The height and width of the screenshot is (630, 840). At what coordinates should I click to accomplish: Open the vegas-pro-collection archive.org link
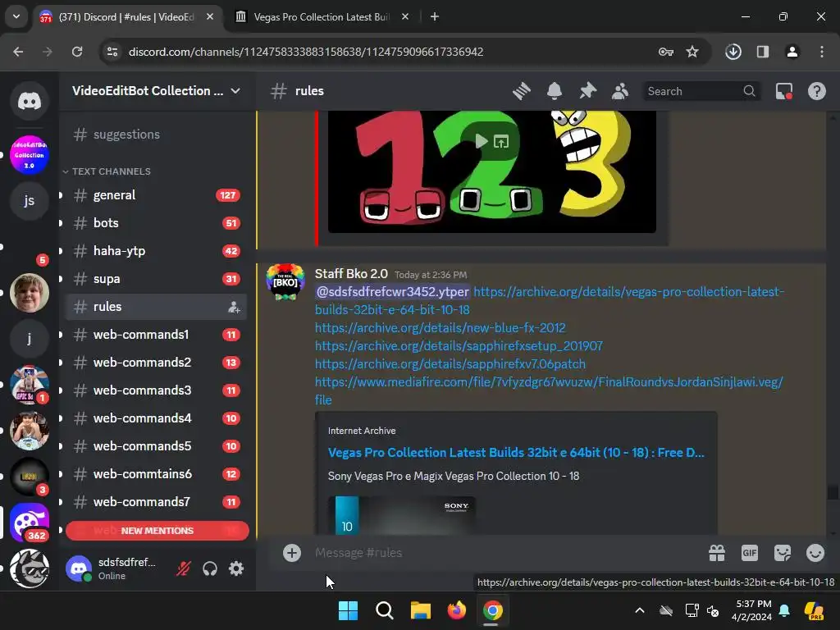click(549, 300)
